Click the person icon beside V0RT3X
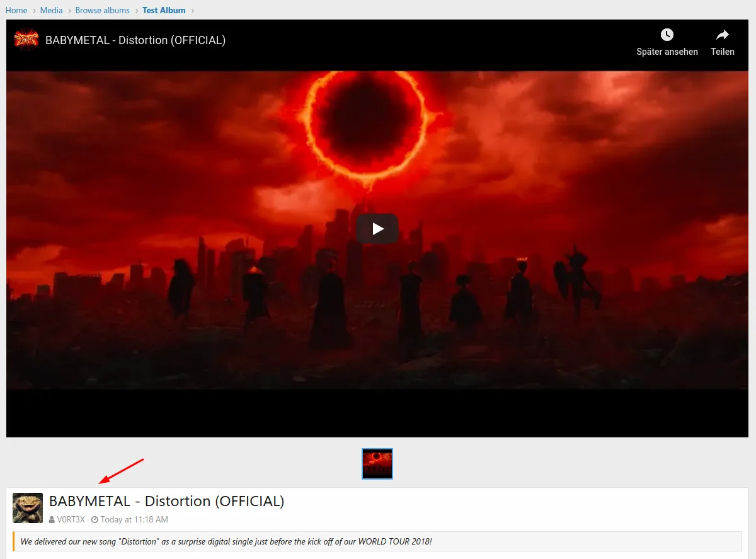 52,520
